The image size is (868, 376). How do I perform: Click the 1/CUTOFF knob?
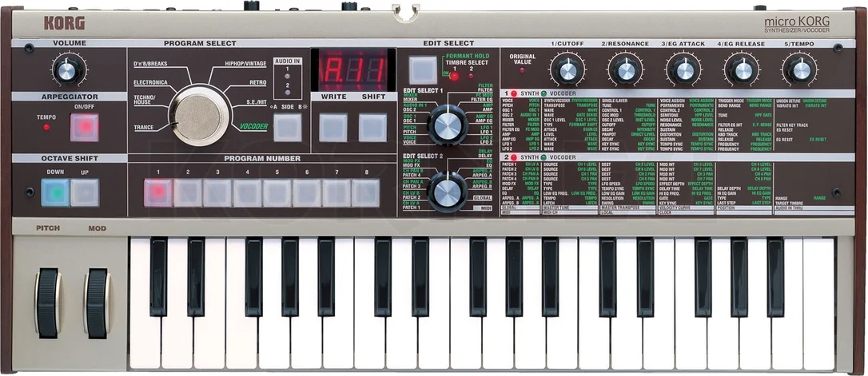click(x=568, y=69)
